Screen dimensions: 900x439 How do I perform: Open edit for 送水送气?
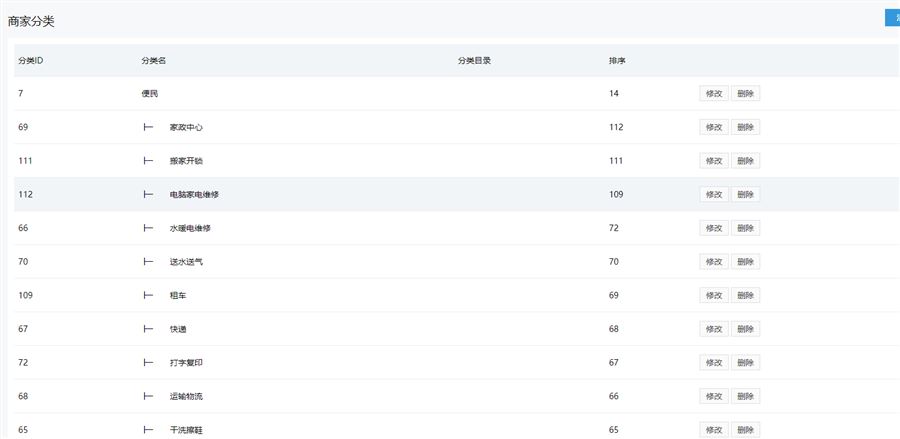tap(713, 262)
